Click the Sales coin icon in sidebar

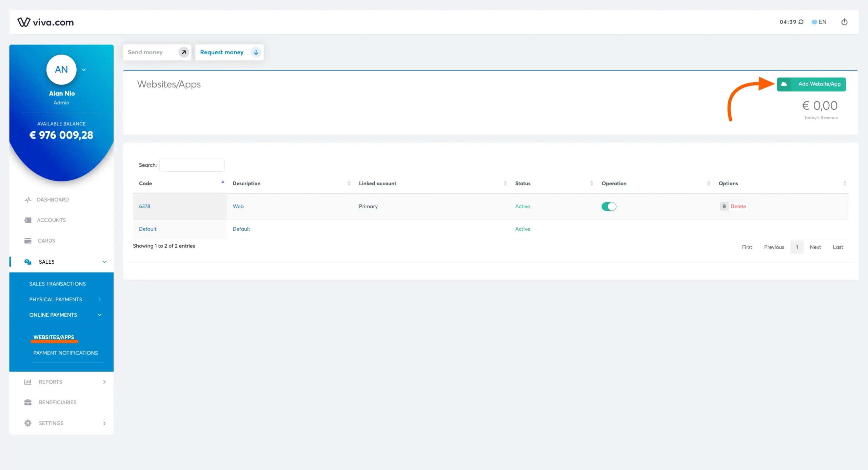pyautogui.click(x=28, y=262)
